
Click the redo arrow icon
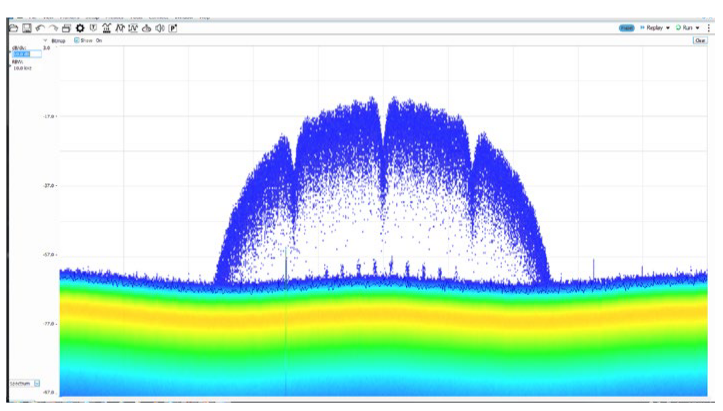point(53,28)
